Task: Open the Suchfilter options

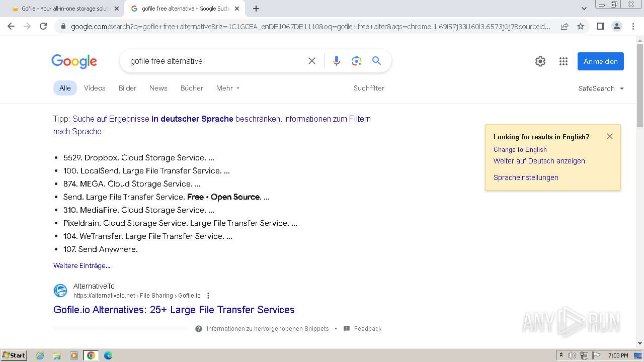Action: click(x=369, y=88)
